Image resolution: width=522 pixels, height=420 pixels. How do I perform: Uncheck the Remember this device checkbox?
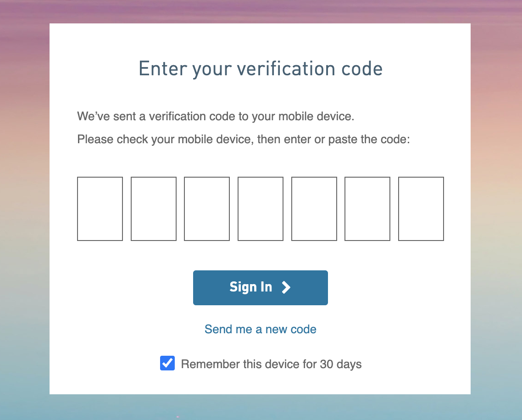(x=167, y=363)
